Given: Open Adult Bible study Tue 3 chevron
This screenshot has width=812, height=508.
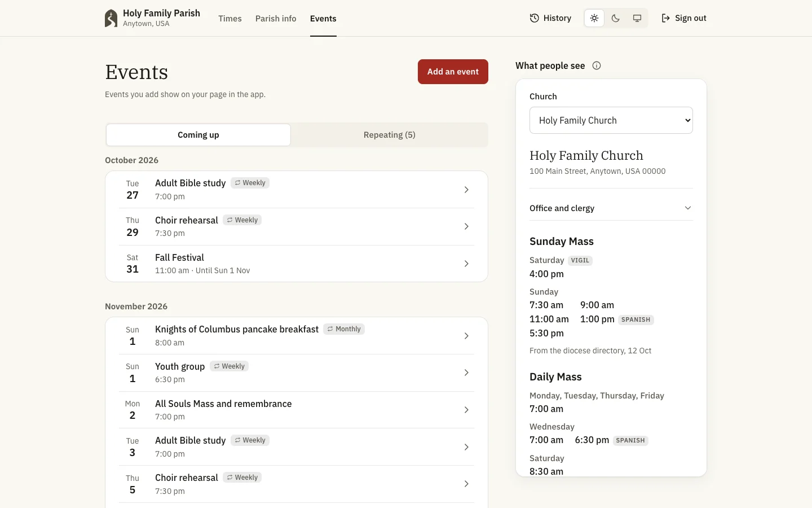Looking at the screenshot, I should pos(466,447).
